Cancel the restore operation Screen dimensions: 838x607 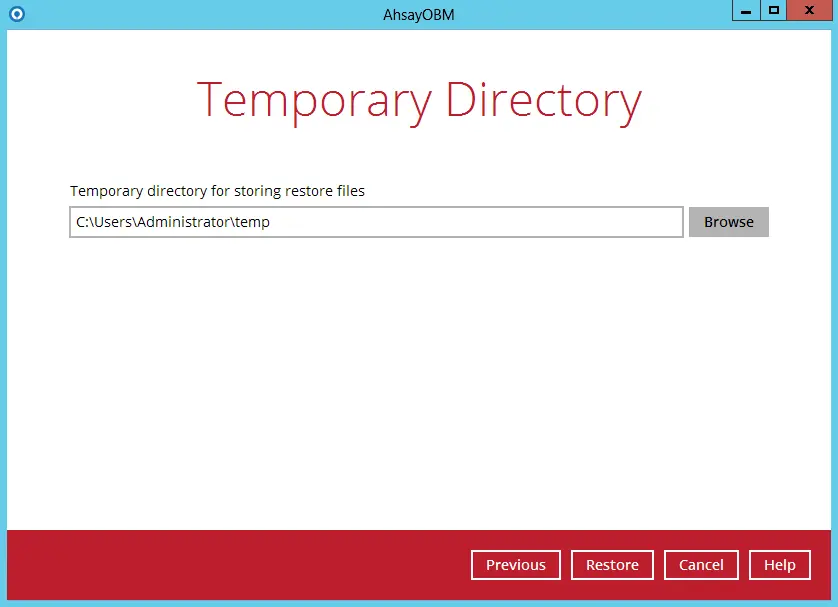point(701,564)
